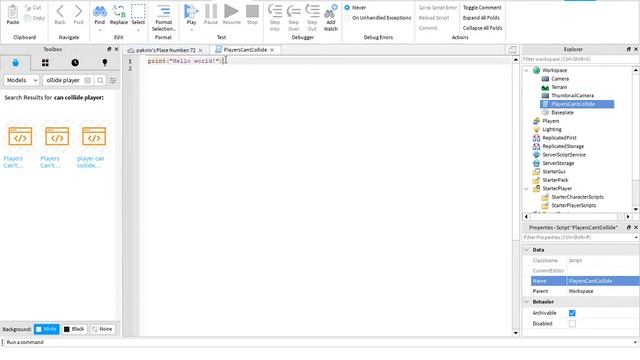640x360 pixels.
Task: Select ReplicatedStorage in the Explorer
Action: click(x=563, y=147)
